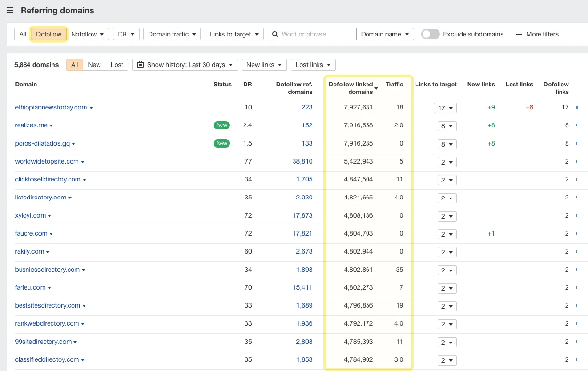Sort by the DR column header
The width and height of the screenshot is (588, 371).
coord(248,84)
